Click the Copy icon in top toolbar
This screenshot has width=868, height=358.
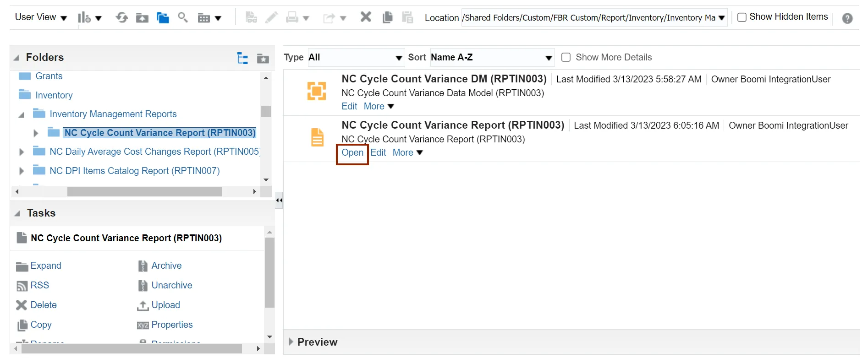387,17
